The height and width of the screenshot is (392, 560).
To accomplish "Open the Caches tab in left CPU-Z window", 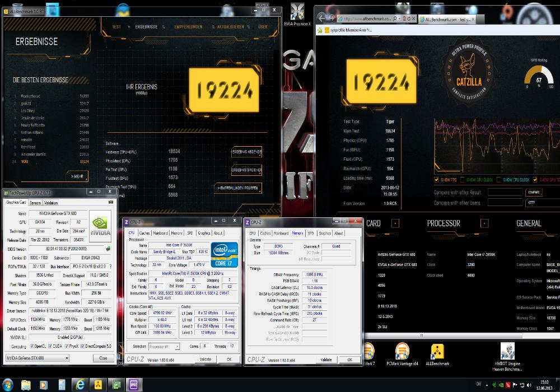I will tap(144, 233).
